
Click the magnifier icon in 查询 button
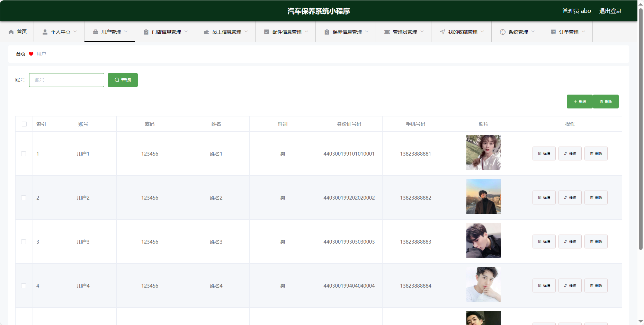[x=117, y=80]
